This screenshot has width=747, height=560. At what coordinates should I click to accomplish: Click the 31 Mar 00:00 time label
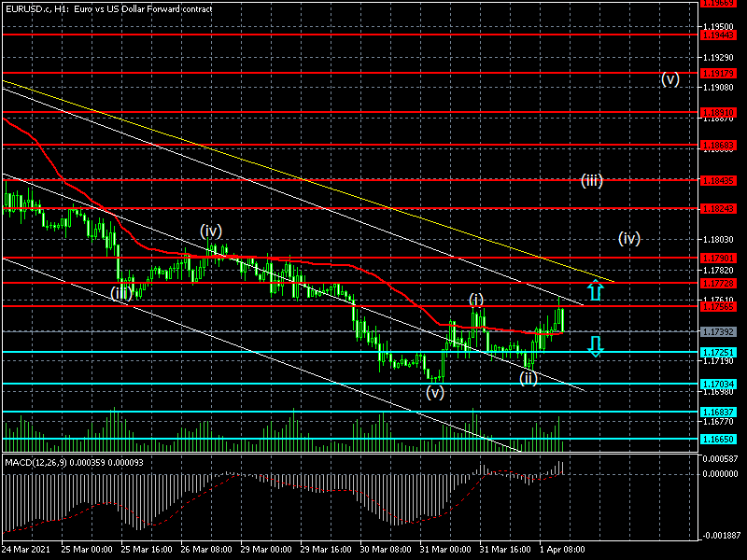click(445, 549)
